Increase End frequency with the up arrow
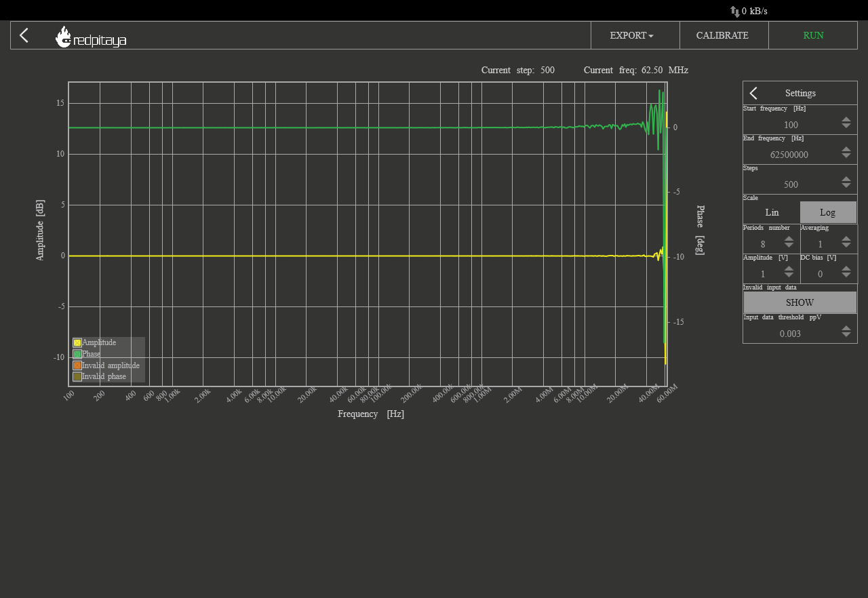 846,149
